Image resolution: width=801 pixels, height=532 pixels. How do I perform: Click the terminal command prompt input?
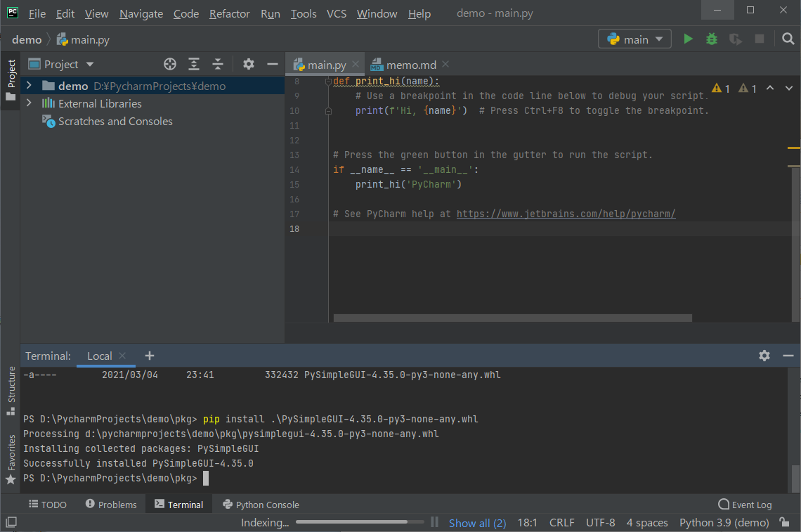206,479
